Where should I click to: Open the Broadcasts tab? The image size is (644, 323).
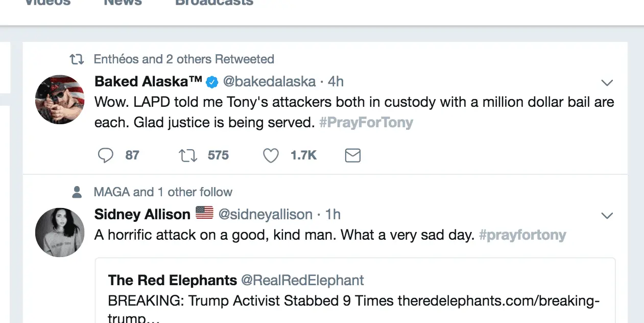click(x=214, y=3)
